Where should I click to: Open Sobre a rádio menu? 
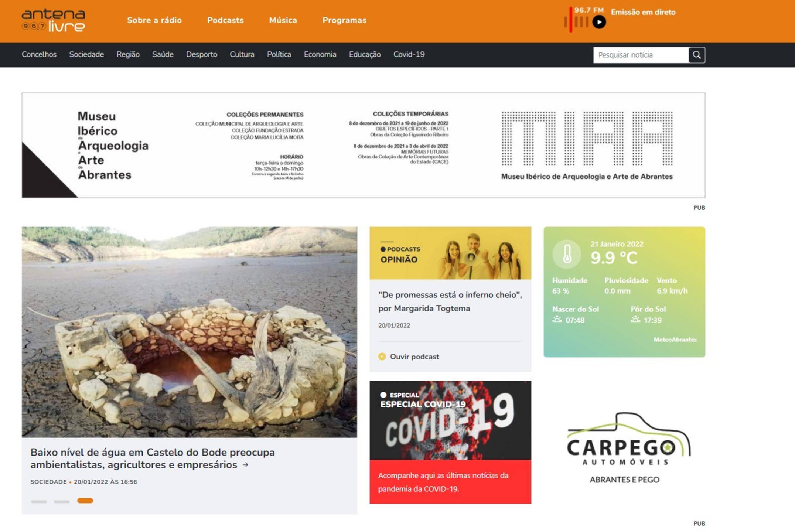point(154,20)
